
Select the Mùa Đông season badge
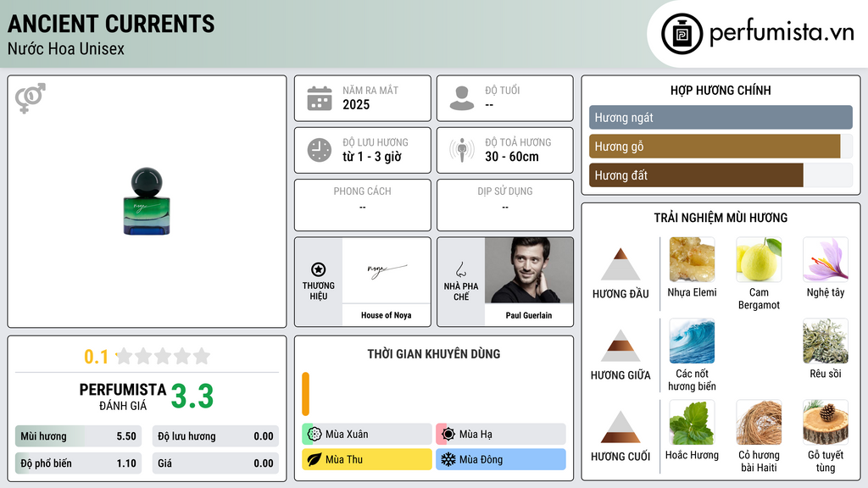tap(501, 459)
